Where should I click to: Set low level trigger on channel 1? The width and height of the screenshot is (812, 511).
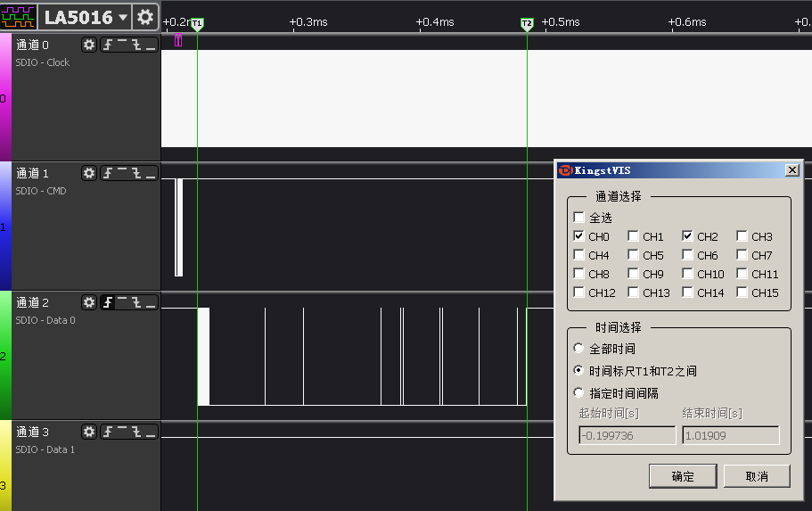pyautogui.click(x=151, y=173)
